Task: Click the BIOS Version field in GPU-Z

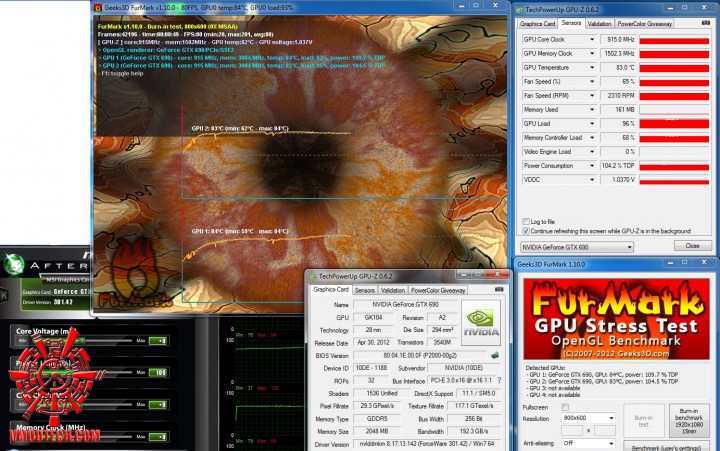Action: [419, 355]
